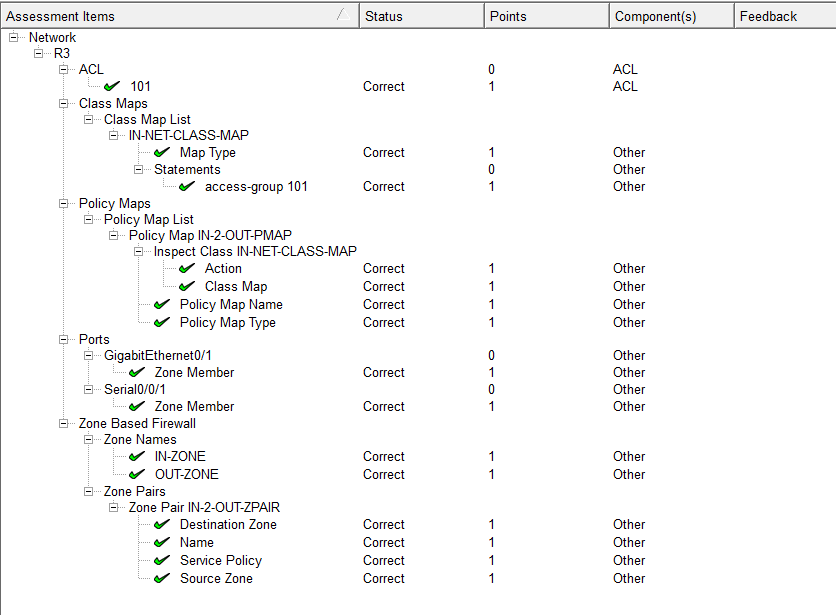Collapse the Policy Maps branch
836x615 pixels.
click(63, 203)
